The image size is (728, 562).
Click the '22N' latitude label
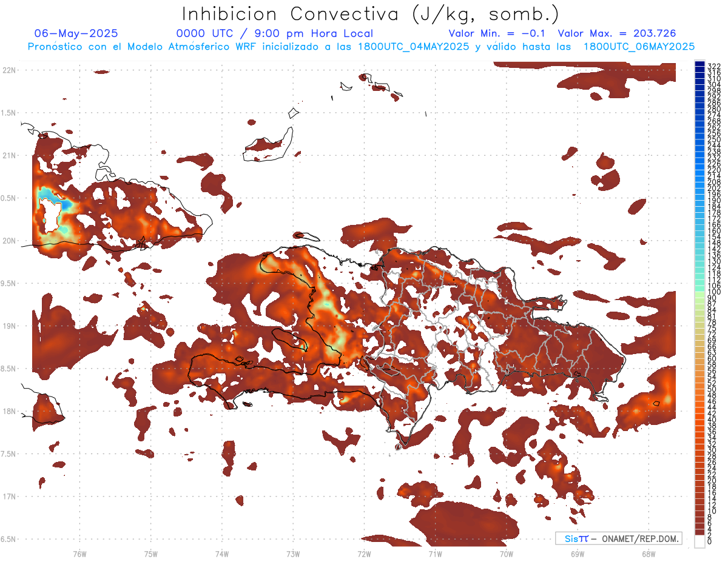pos(9,70)
